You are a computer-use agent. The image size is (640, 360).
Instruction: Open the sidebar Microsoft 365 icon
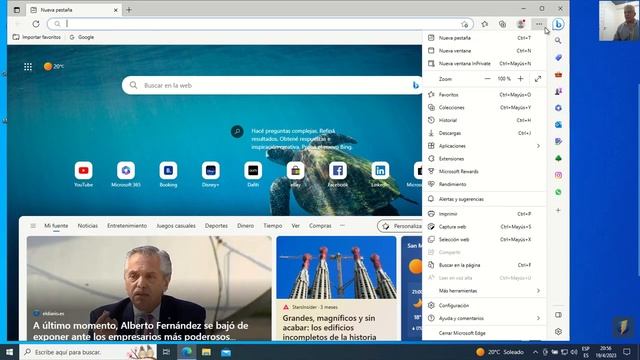(558, 108)
